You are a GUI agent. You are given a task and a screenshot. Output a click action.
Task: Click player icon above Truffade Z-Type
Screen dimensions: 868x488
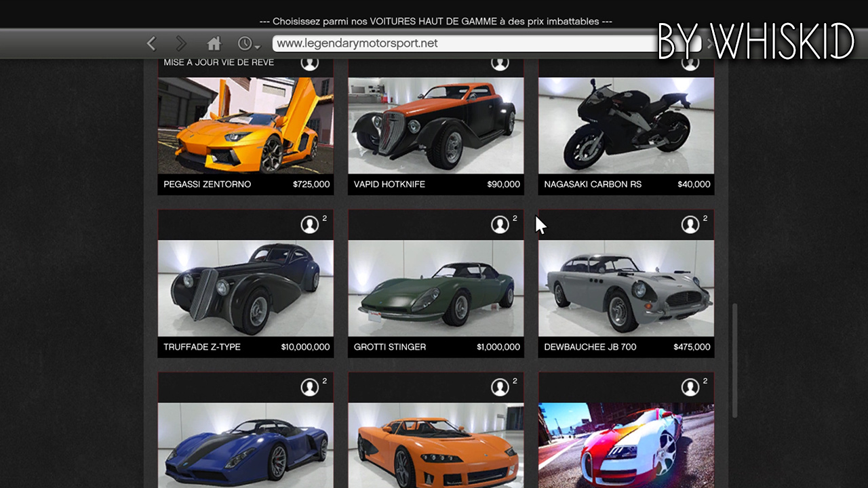310,225
